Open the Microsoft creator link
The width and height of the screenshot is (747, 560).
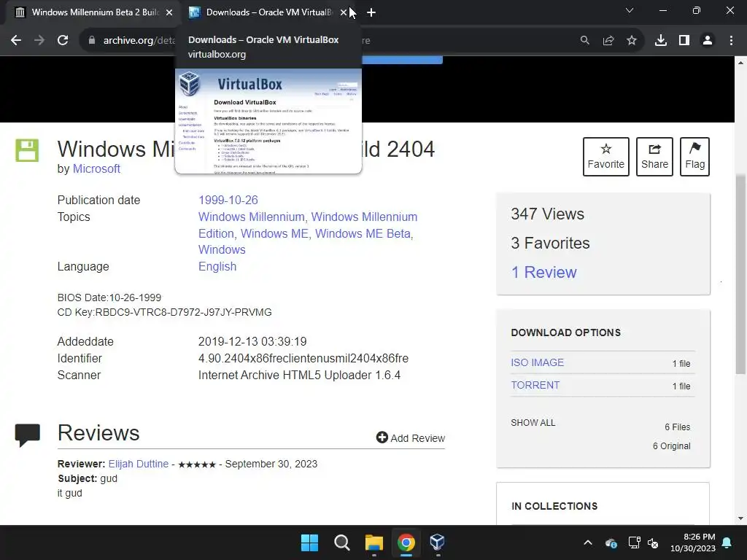tap(96, 169)
